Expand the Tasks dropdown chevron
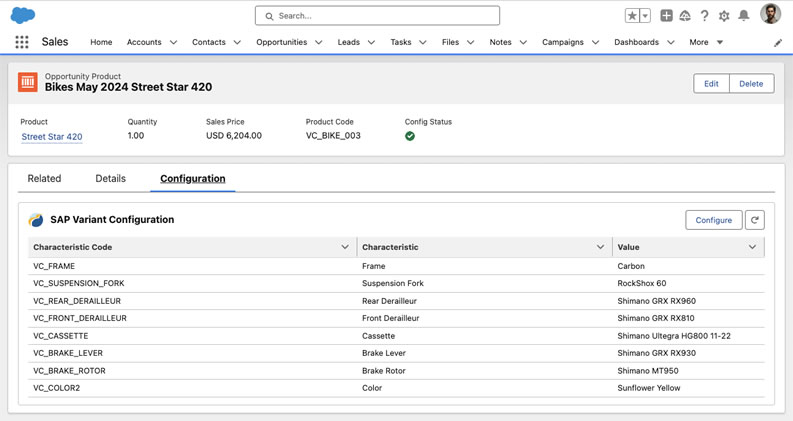This screenshot has height=421, width=793. pos(423,43)
